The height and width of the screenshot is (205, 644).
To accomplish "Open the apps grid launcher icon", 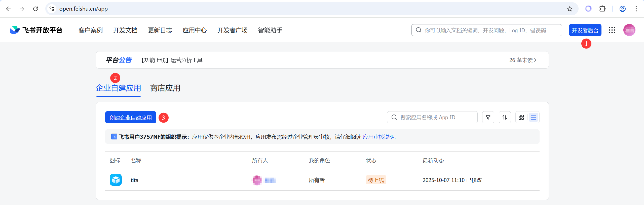I will (612, 30).
